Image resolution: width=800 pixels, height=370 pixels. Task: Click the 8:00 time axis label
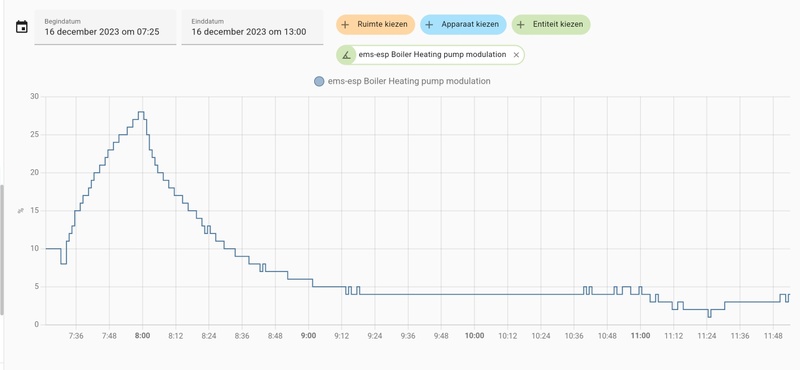[142, 336]
